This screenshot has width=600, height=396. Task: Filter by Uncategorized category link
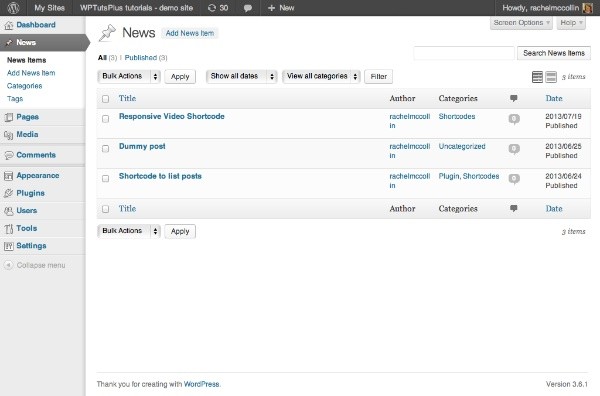[462, 146]
